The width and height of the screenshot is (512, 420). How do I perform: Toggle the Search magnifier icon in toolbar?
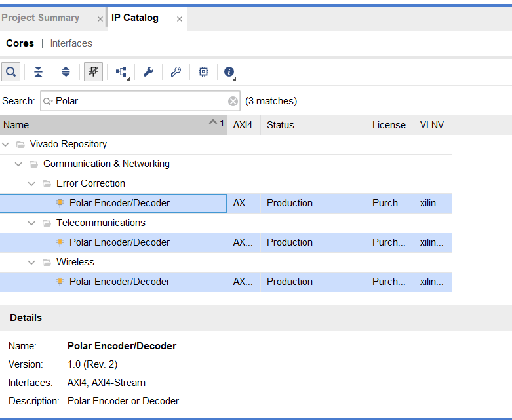click(x=10, y=72)
